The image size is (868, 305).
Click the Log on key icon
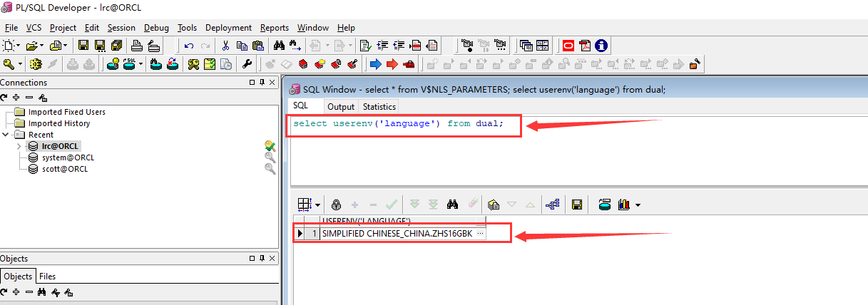click(x=9, y=64)
